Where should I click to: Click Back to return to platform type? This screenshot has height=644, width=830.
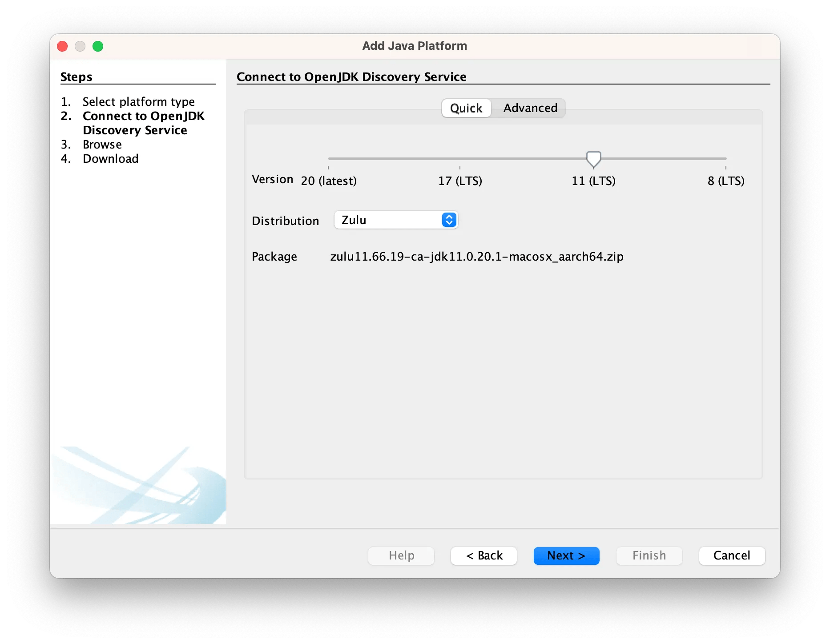483,555
